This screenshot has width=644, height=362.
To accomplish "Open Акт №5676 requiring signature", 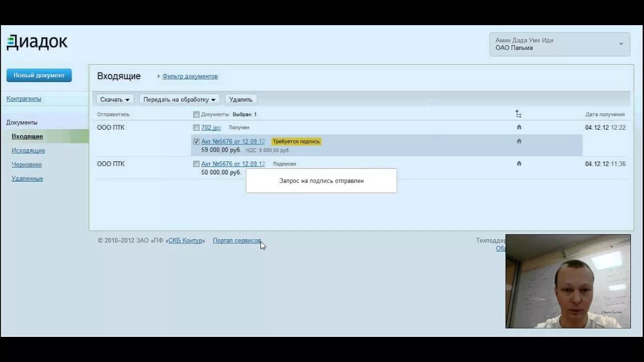I will pos(233,142).
